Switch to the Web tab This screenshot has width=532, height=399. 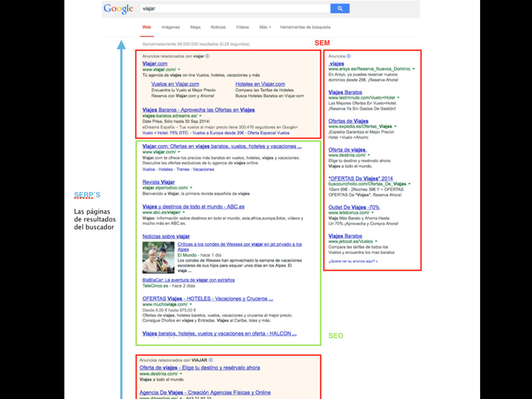147,27
